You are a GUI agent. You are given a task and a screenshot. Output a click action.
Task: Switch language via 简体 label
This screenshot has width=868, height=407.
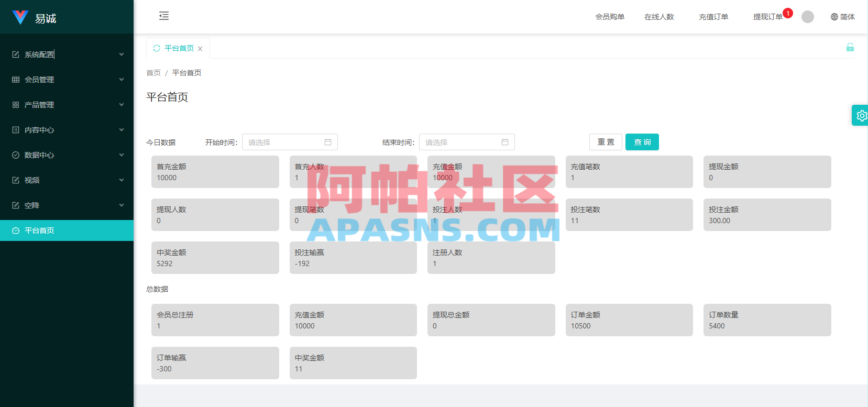[848, 17]
